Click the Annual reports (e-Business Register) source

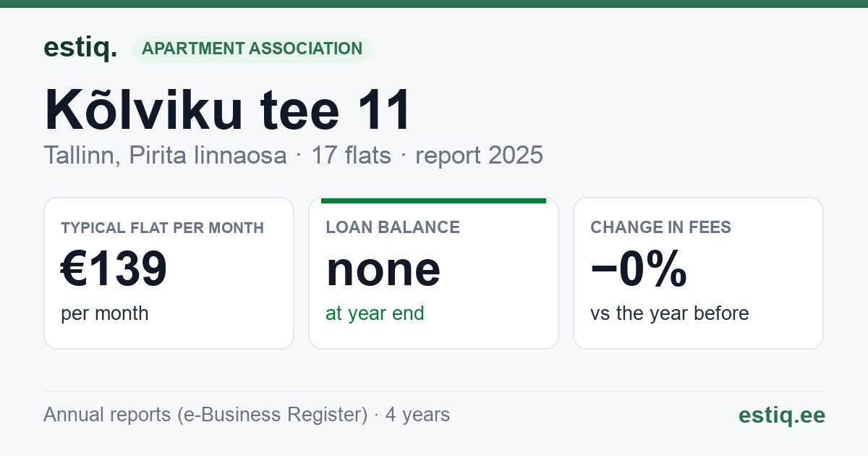click(x=205, y=415)
